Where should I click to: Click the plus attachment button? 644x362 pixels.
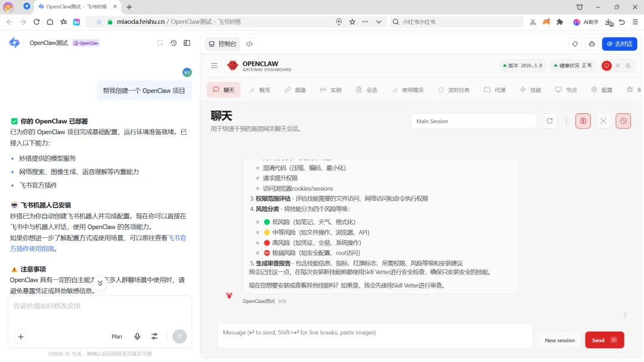pyautogui.click(x=20, y=337)
